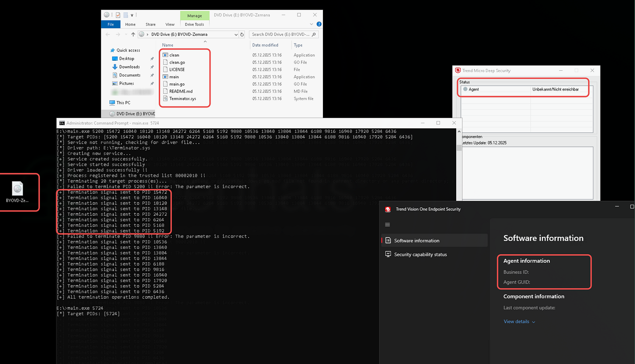Click the pin icon next to Pictures
This screenshot has height=364, width=635.
(152, 83)
